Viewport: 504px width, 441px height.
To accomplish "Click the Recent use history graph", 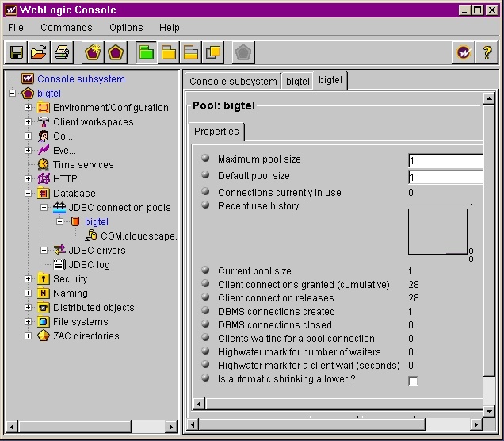I will coord(437,232).
